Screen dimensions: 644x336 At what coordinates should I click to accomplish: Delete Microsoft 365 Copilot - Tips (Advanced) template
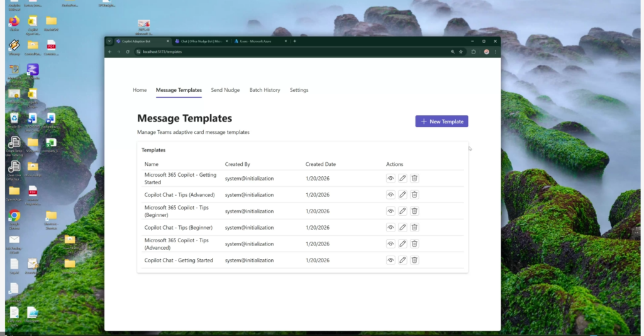(414, 244)
